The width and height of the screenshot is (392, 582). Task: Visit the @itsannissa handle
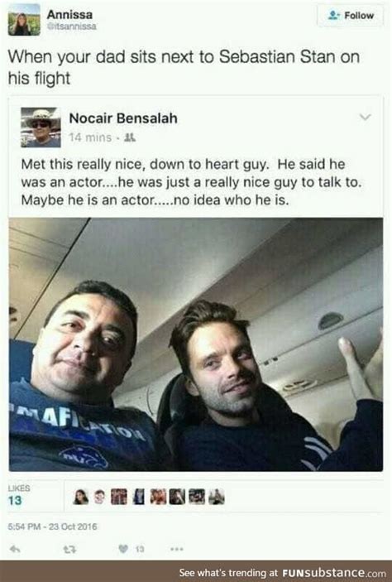click(x=72, y=26)
